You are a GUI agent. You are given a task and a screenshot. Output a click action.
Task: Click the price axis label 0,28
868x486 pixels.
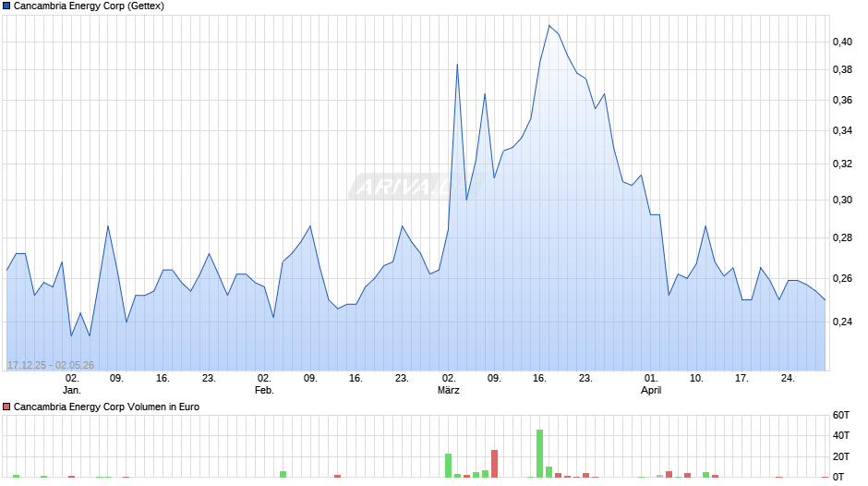pyautogui.click(x=842, y=237)
